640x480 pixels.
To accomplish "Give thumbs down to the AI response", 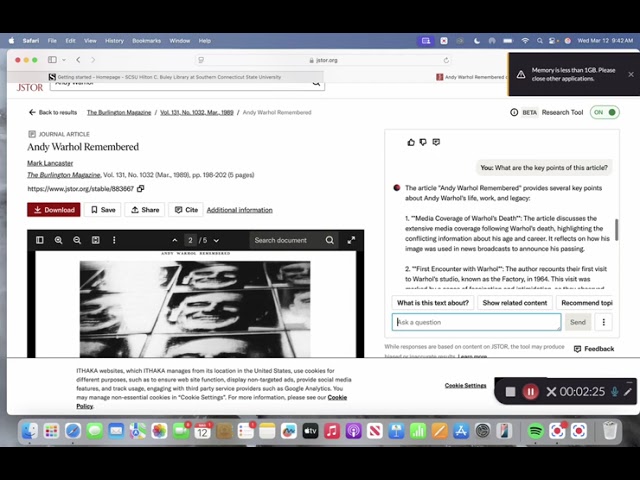I will click(423, 142).
